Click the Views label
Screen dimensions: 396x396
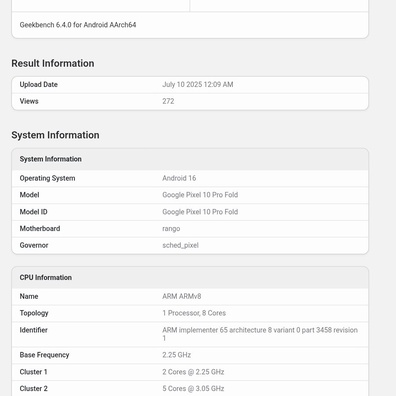(x=29, y=101)
